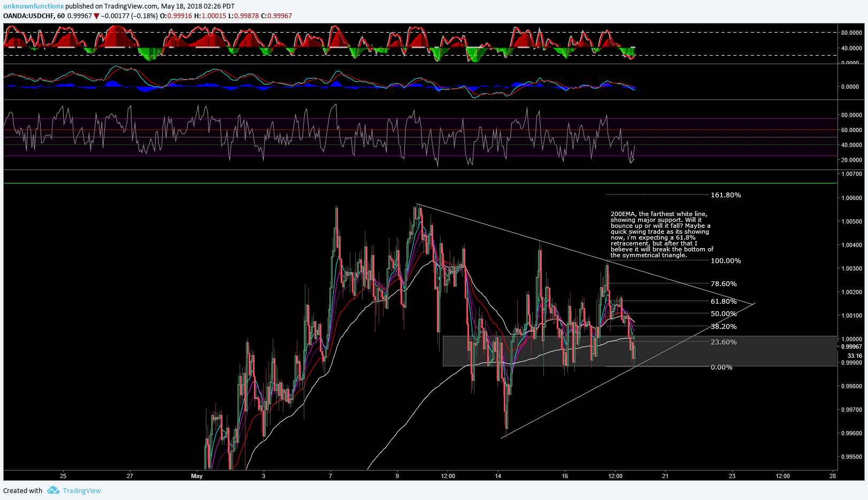Click the 14 date on time axis
Screen dimensions: 868x500
(498, 476)
